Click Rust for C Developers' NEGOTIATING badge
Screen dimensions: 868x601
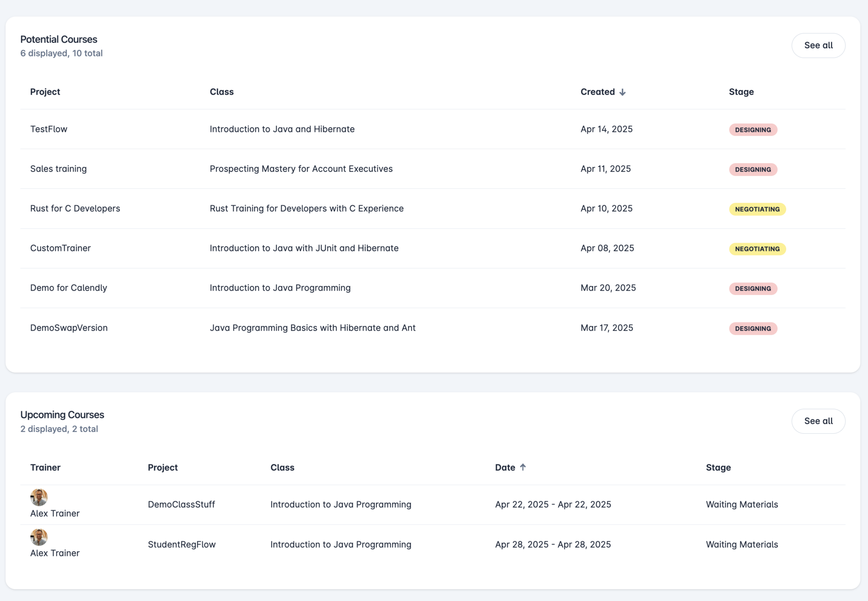point(757,209)
